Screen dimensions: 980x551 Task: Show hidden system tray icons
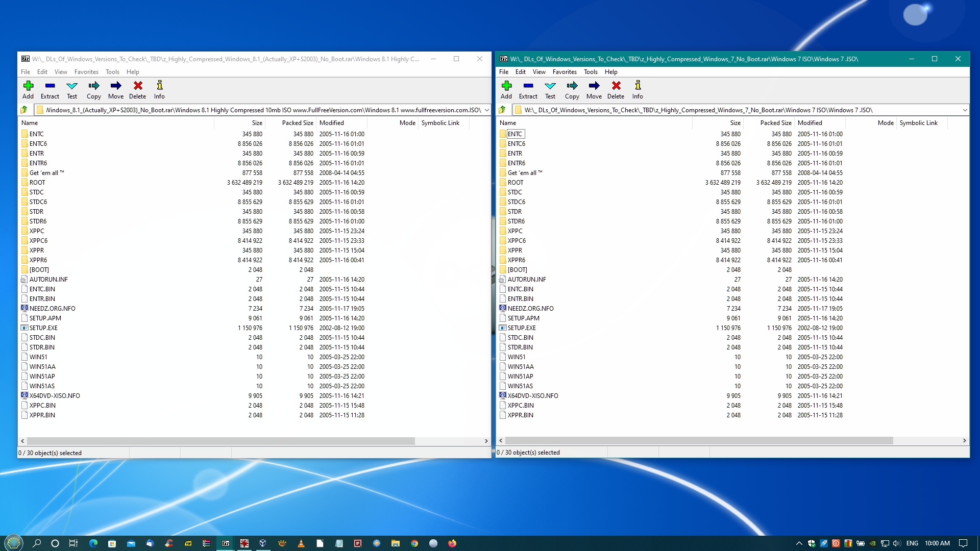pyautogui.click(x=799, y=543)
